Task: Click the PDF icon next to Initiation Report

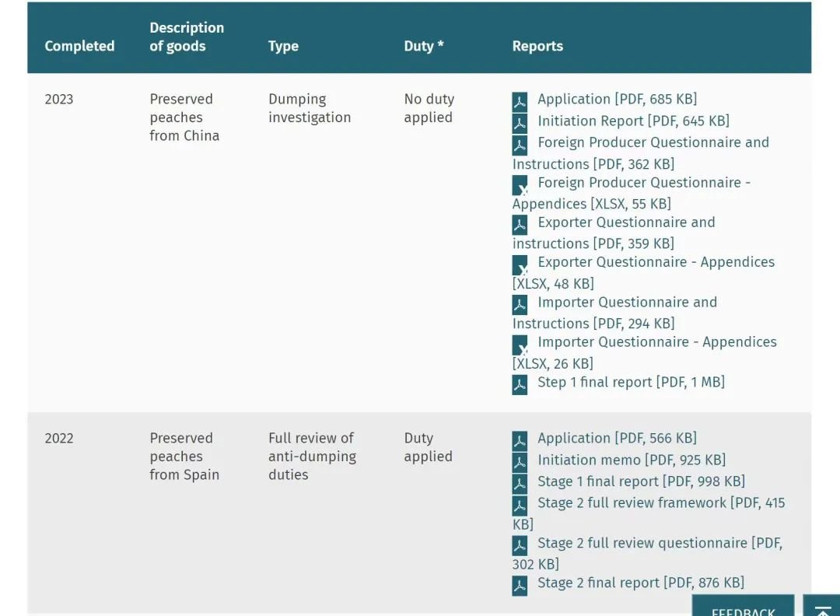Action: (x=520, y=123)
